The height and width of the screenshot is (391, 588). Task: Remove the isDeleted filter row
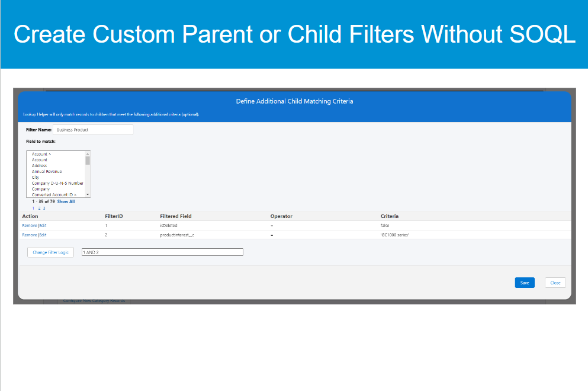click(x=29, y=226)
